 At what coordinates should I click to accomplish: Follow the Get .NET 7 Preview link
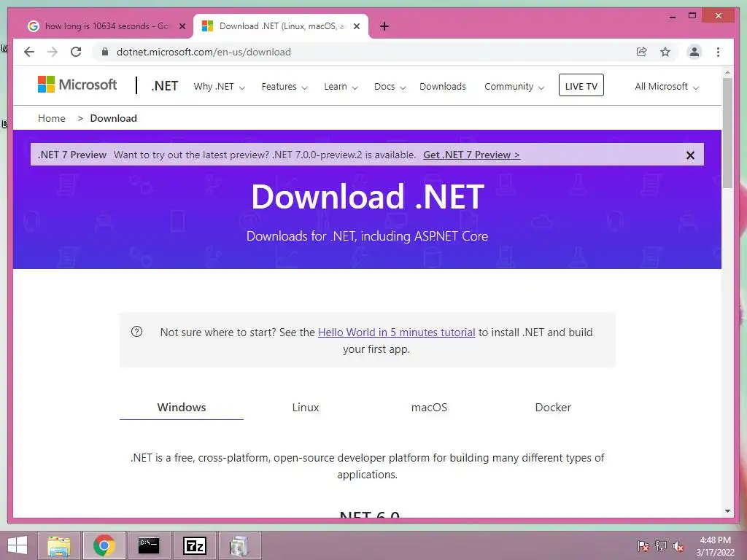click(x=471, y=155)
